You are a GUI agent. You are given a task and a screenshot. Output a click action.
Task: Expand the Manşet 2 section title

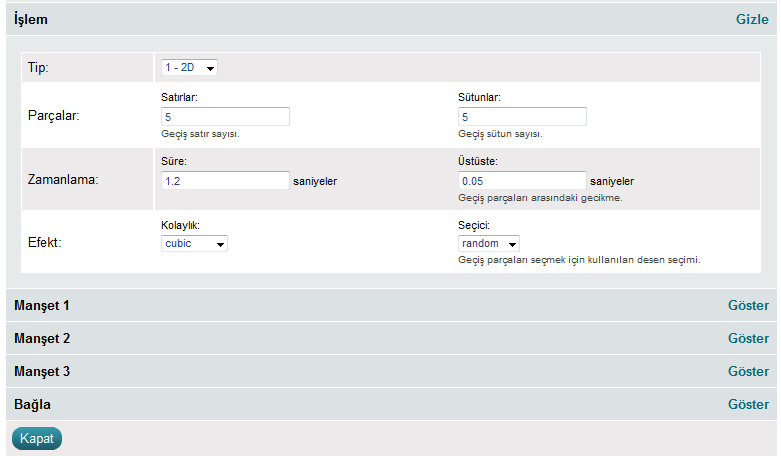[x=42, y=338]
